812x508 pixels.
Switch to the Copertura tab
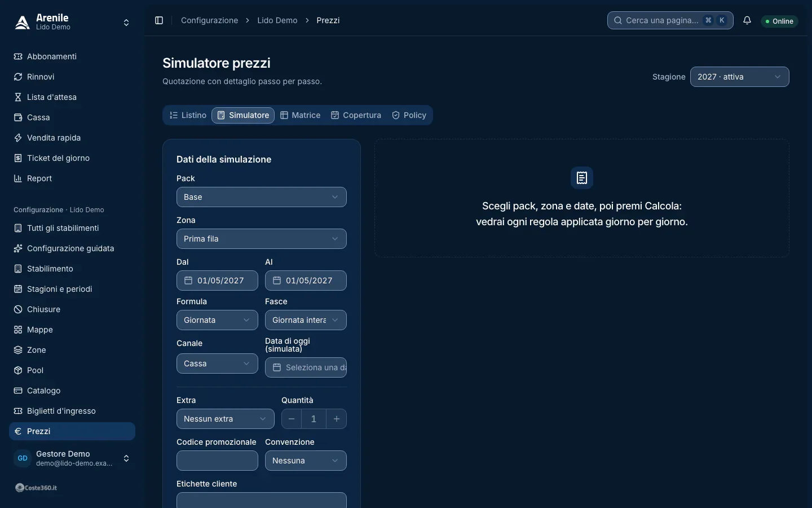356,115
